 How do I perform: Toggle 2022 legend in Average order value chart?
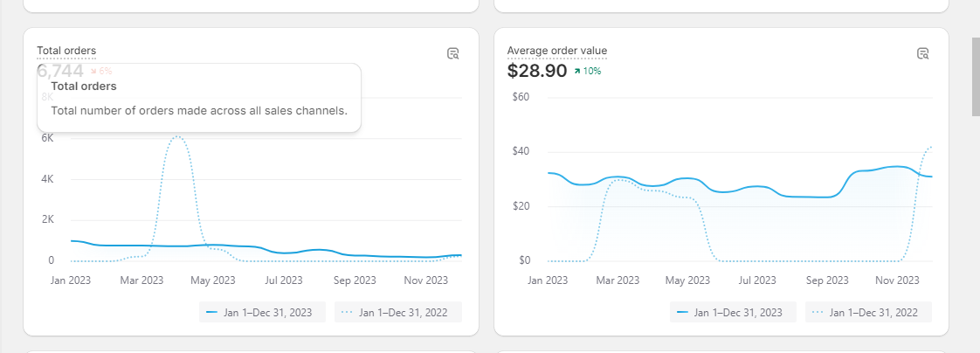868,313
